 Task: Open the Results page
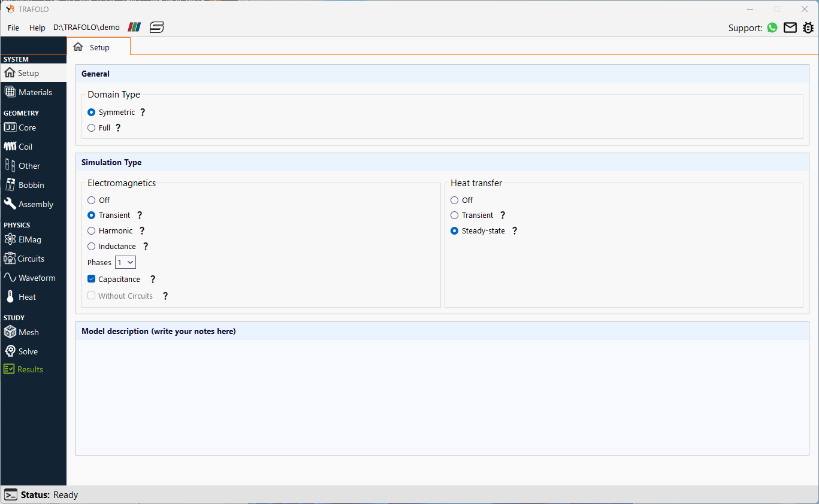tap(30, 369)
